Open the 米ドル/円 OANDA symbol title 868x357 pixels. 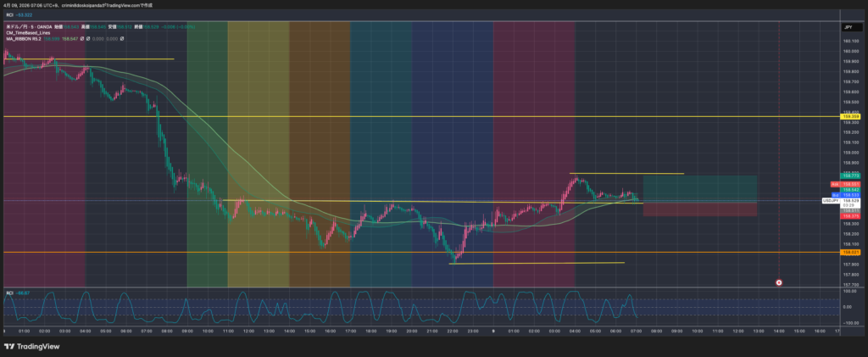click(34, 25)
